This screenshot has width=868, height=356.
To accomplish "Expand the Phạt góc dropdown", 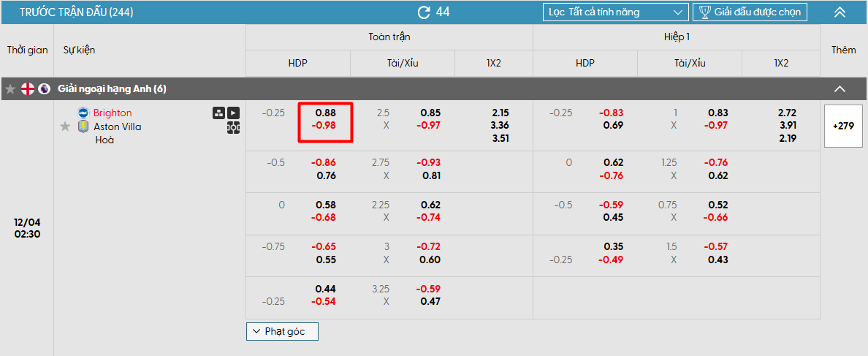I will pos(282,331).
